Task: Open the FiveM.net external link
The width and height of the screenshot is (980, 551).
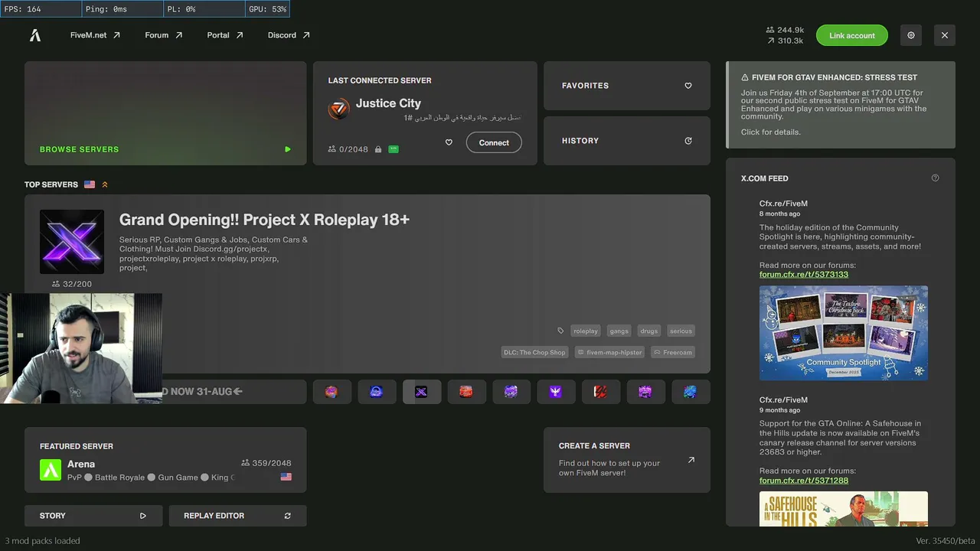Action: tap(96, 35)
